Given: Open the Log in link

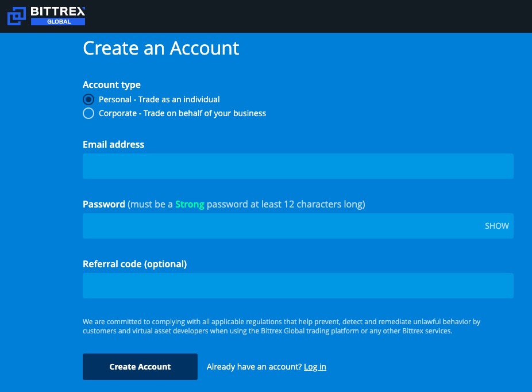Looking at the screenshot, I should coord(315,367).
